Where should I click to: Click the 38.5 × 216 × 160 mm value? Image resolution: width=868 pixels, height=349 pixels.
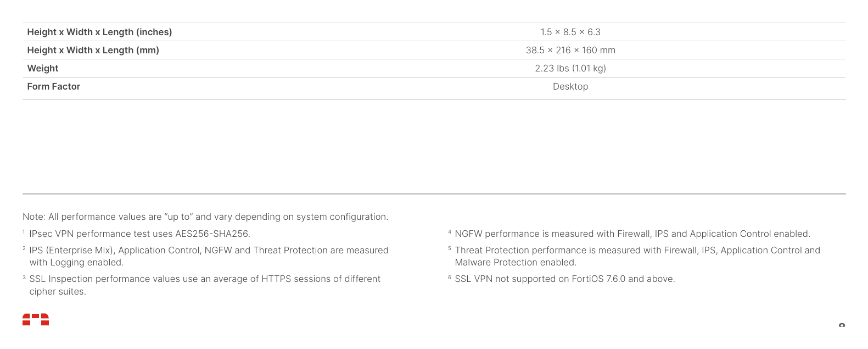tap(570, 50)
